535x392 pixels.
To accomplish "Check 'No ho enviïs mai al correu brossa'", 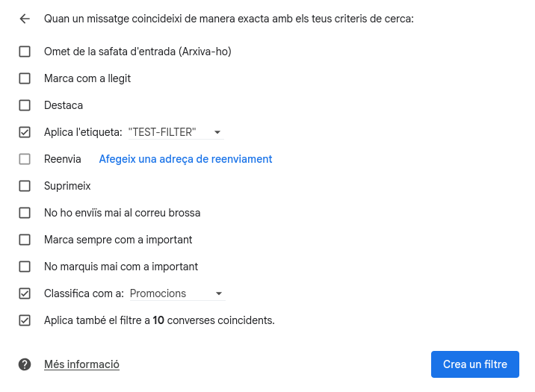I will (25, 213).
